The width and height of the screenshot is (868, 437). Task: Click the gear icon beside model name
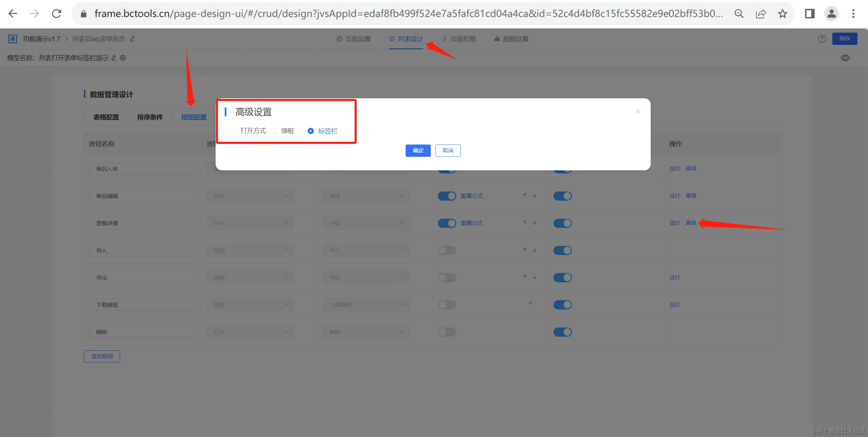123,58
